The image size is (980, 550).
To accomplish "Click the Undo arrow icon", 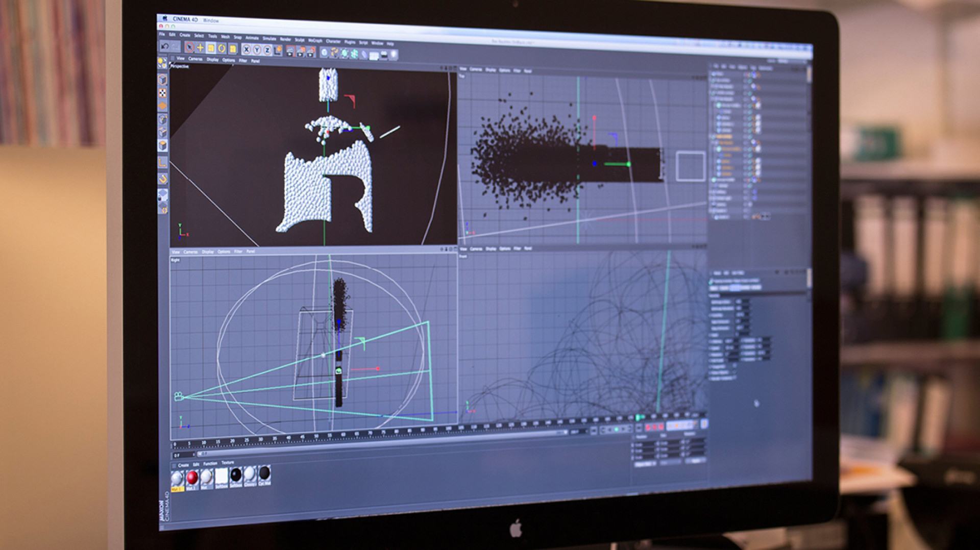I will pyautogui.click(x=165, y=46).
